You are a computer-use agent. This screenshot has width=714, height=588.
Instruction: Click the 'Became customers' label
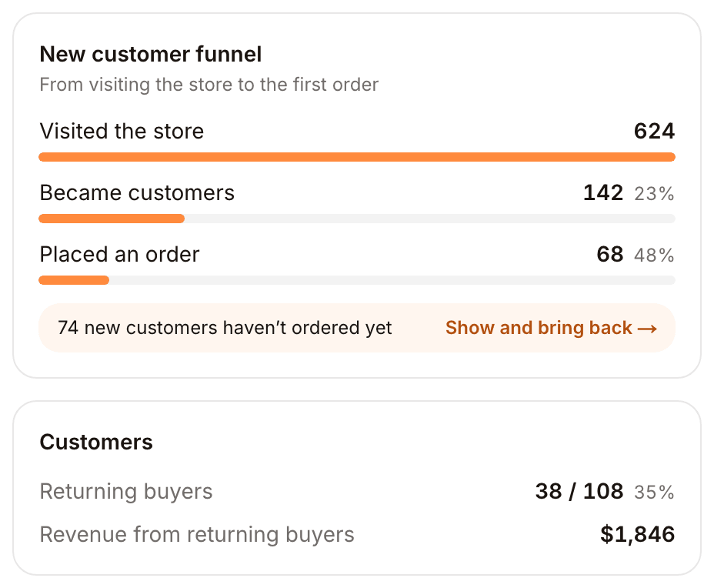coord(137,192)
